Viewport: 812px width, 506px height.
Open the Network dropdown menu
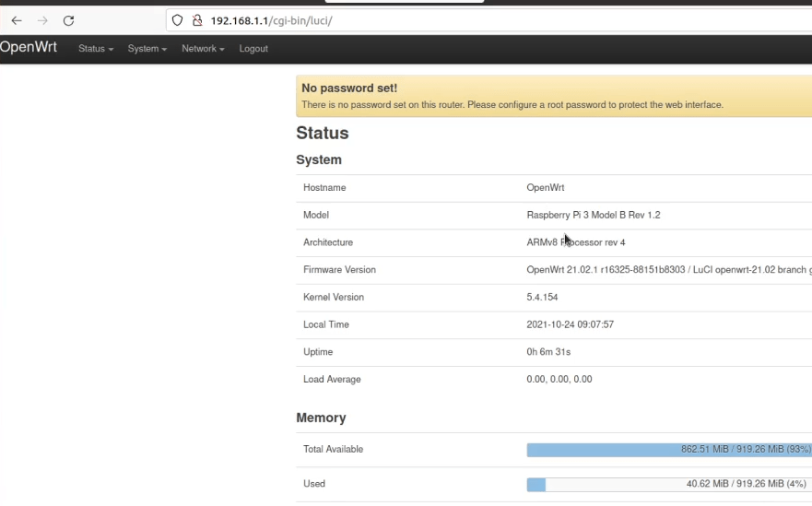tap(203, 49)
